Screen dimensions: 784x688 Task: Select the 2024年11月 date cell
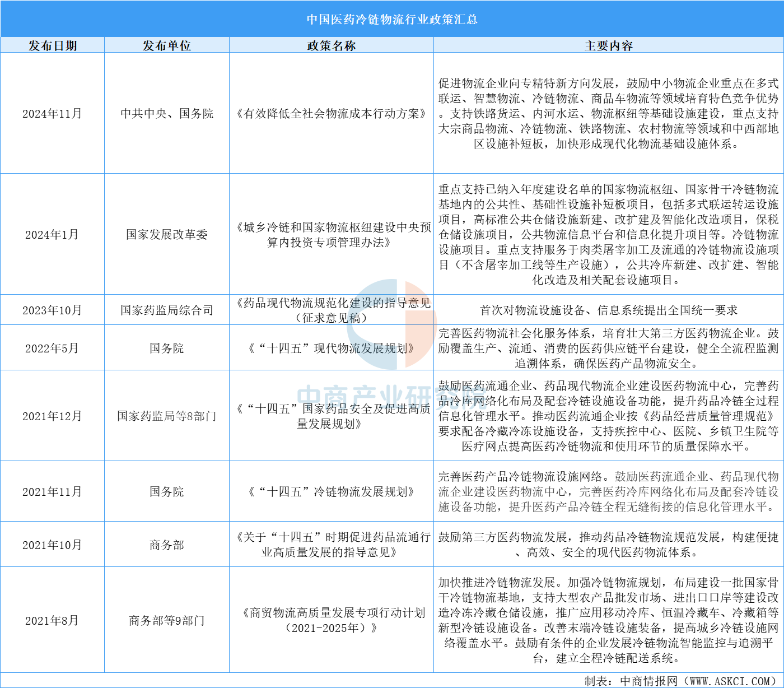pos(52,114)
